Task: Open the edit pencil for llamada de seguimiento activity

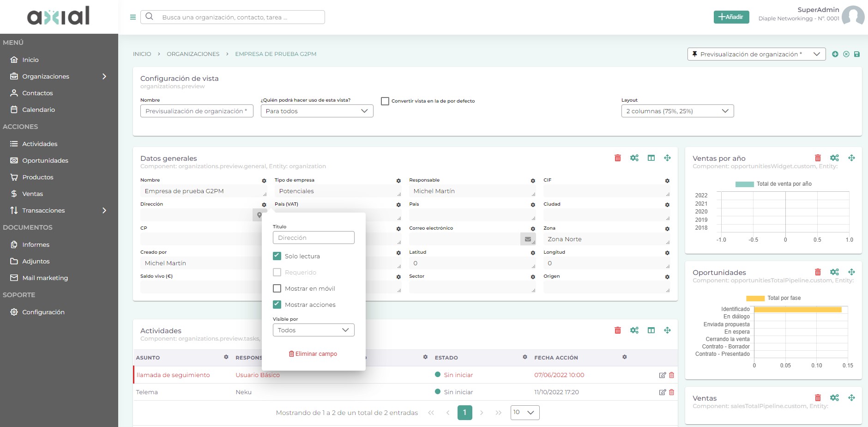Action: (x=661, y=375)
